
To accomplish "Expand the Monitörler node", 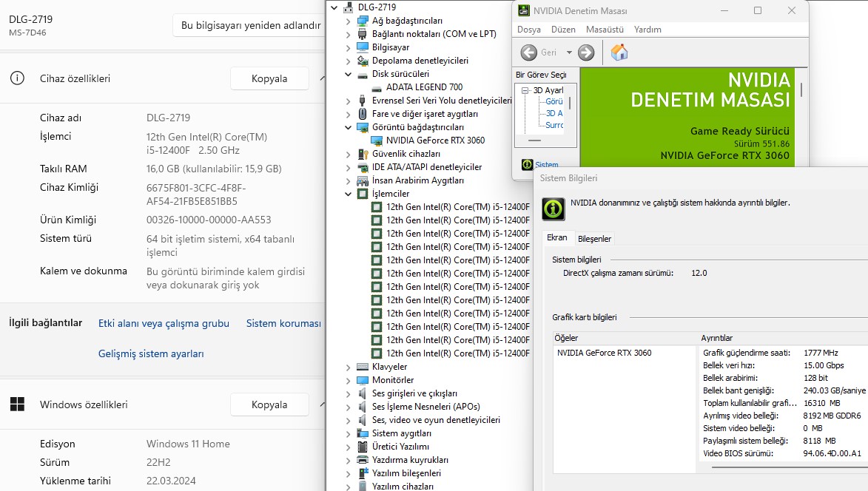I will tap(348, 380).
